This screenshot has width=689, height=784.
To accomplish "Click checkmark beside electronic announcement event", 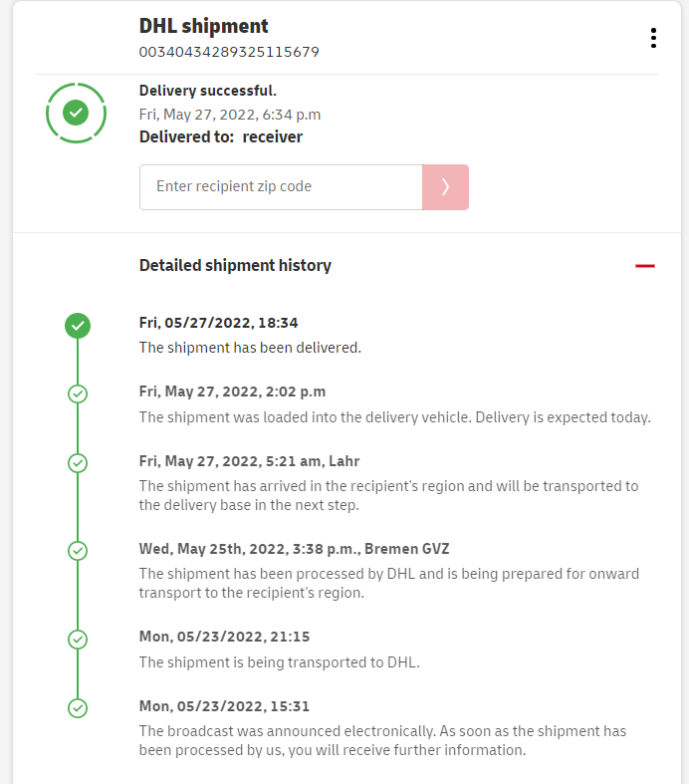I will (78, 708).
